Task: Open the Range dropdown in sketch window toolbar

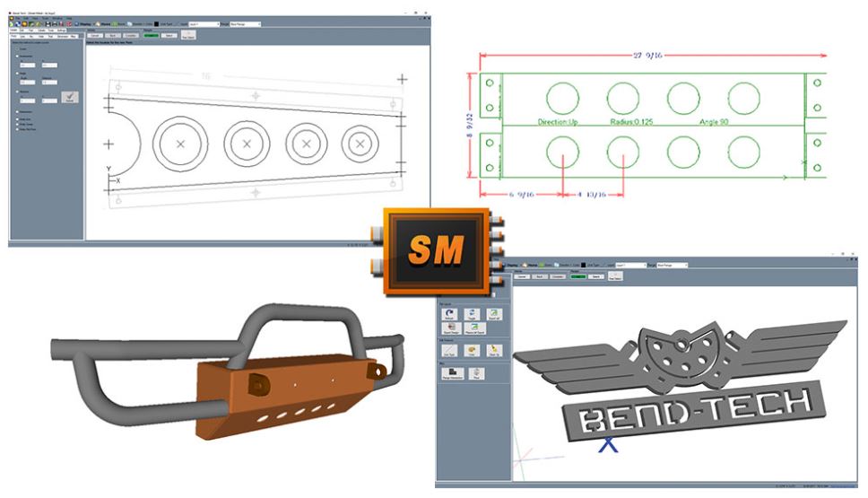Action: (245, 24)
